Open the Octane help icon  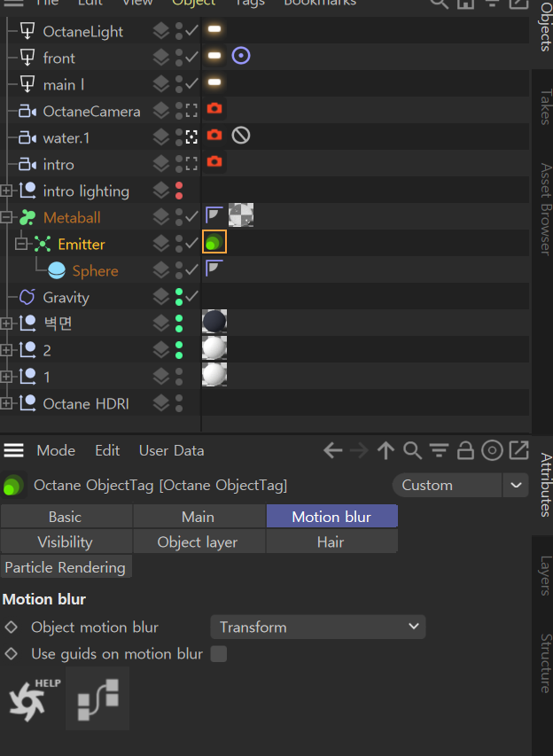[x=34, y=699]
